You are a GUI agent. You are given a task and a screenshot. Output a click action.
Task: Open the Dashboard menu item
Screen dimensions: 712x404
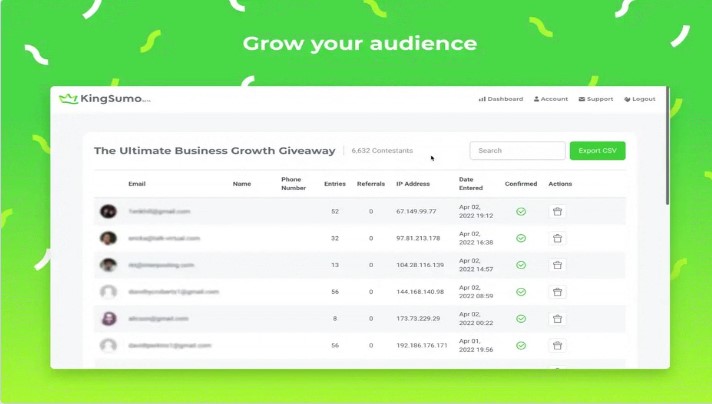501,99
